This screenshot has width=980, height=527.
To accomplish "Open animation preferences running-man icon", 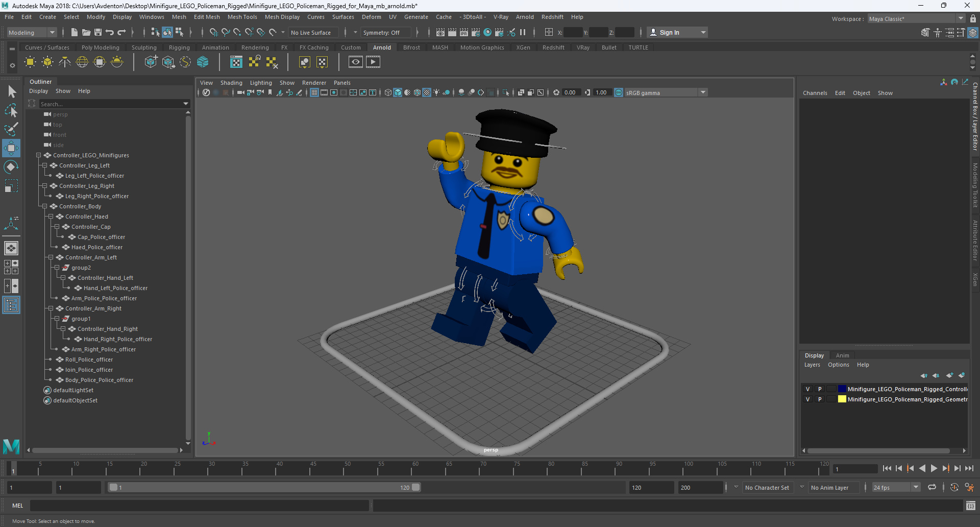I will click(x=969, y=487).
